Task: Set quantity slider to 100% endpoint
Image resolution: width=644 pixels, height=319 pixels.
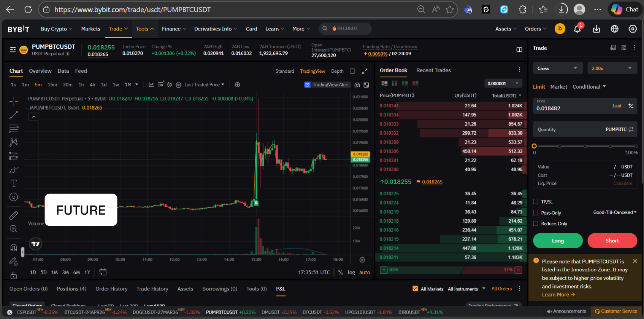Action: coord(635,146)
